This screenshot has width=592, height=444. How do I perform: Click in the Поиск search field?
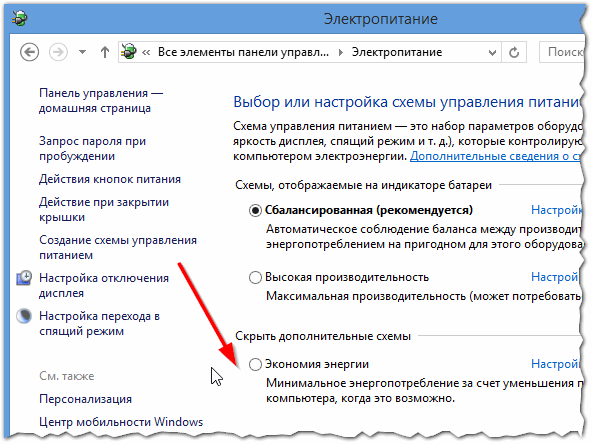562,52
